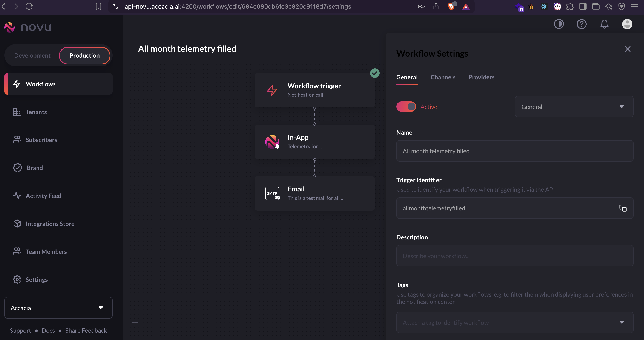Open the help question mark icon

coord(581,24)
